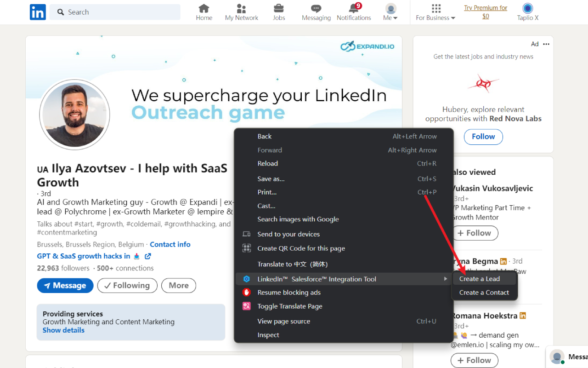
Task: Click the LinkedIn logo
Action: coord(38,12)
